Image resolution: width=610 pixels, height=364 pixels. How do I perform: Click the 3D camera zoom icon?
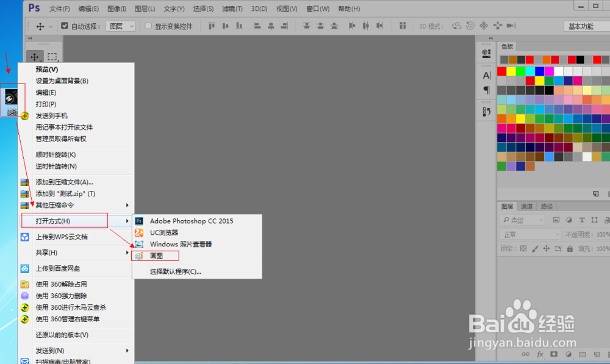pos(511,26)
